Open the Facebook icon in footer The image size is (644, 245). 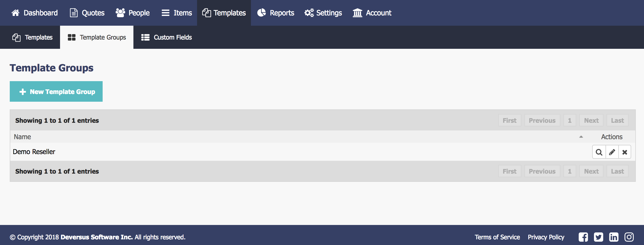point(583,237)
